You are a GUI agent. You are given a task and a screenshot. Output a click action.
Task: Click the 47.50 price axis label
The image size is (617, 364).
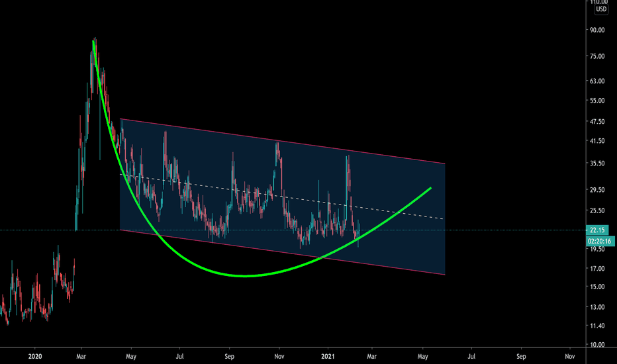(597, 122)
